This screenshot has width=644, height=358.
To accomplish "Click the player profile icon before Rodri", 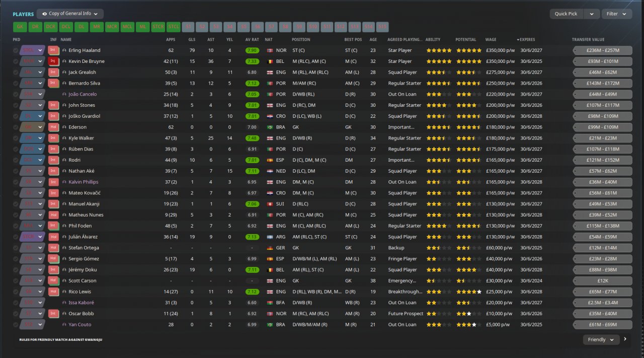I will point(64,160).
